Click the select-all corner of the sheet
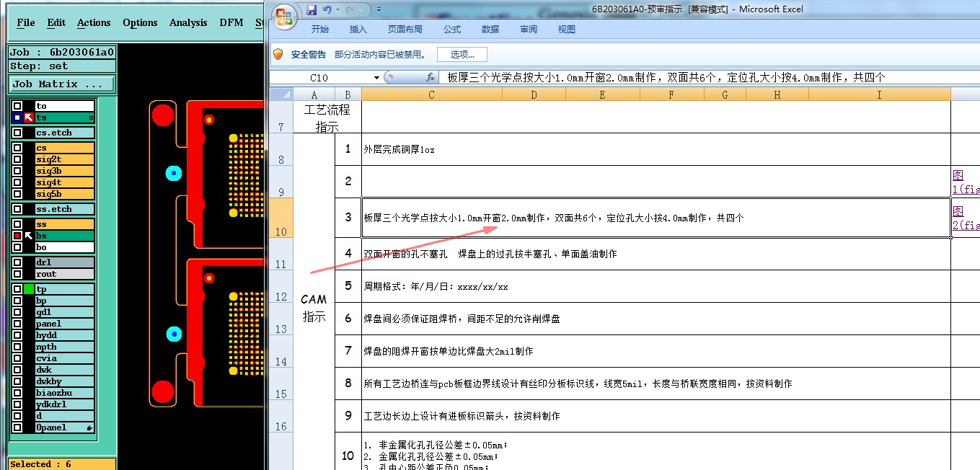980x470 pixels. (x=281, y=94)
